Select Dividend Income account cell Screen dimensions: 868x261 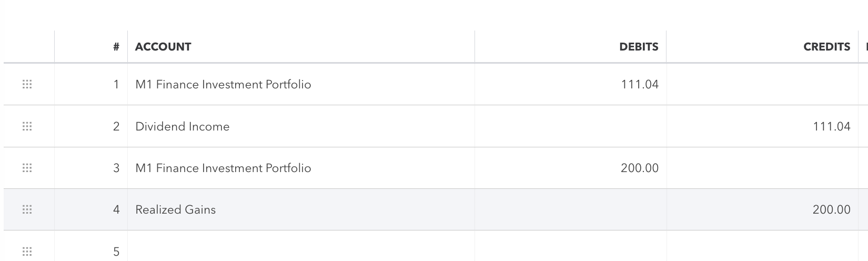click(183, 126)
